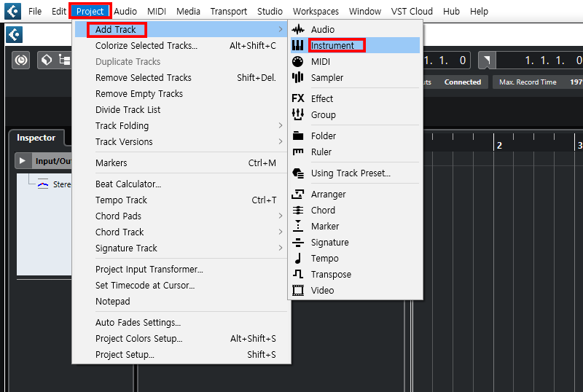This screenshot has height=392, width=583.
Task: Click the Arranger track icon
Action: click(x=298, y=194)
